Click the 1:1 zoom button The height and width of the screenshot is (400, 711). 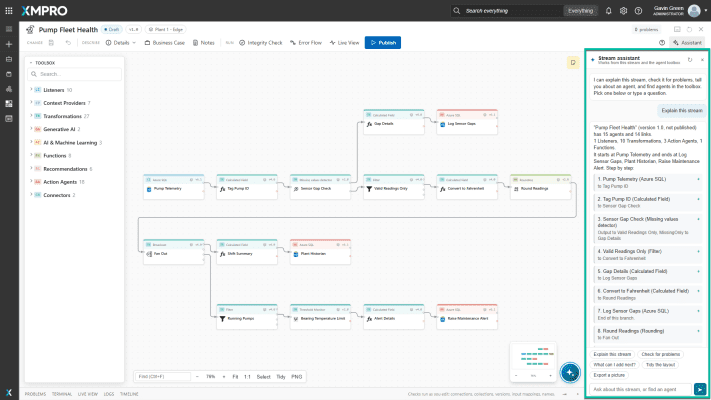(247, 376)
